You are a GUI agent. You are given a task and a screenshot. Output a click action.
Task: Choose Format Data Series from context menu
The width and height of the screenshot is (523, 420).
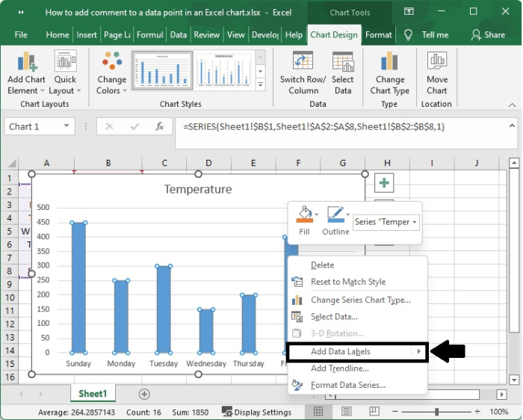[x=347, y=385]
